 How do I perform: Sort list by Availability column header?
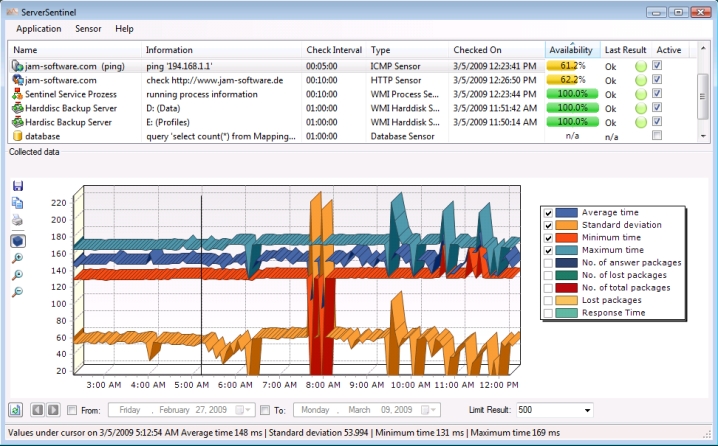571,50
